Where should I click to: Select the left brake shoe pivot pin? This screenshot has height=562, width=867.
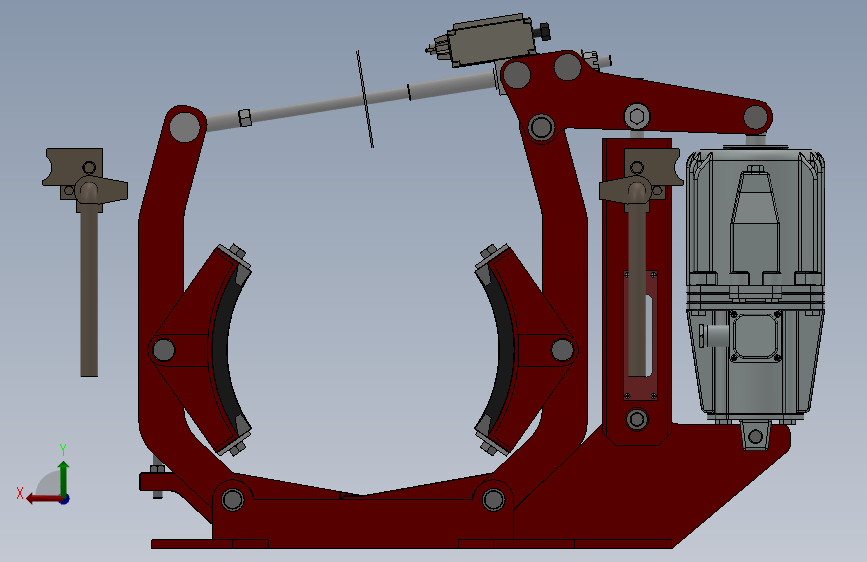[164, 350]
